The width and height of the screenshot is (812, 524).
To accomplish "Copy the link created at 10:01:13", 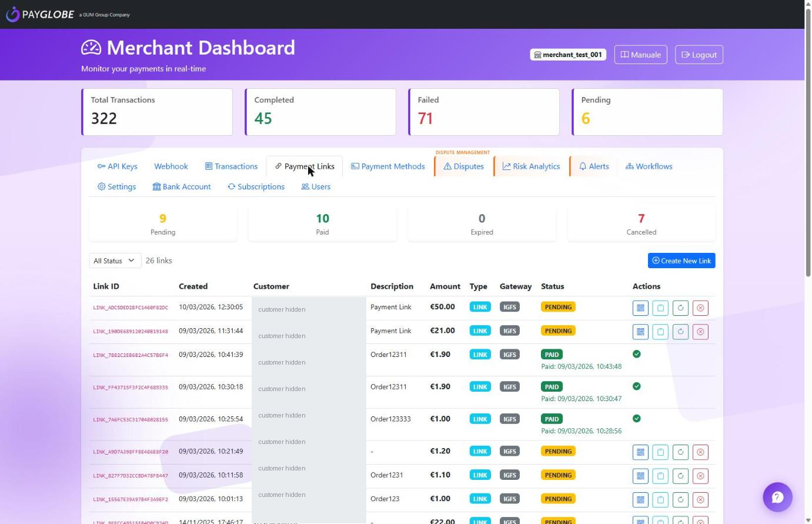I will point(660,500).
